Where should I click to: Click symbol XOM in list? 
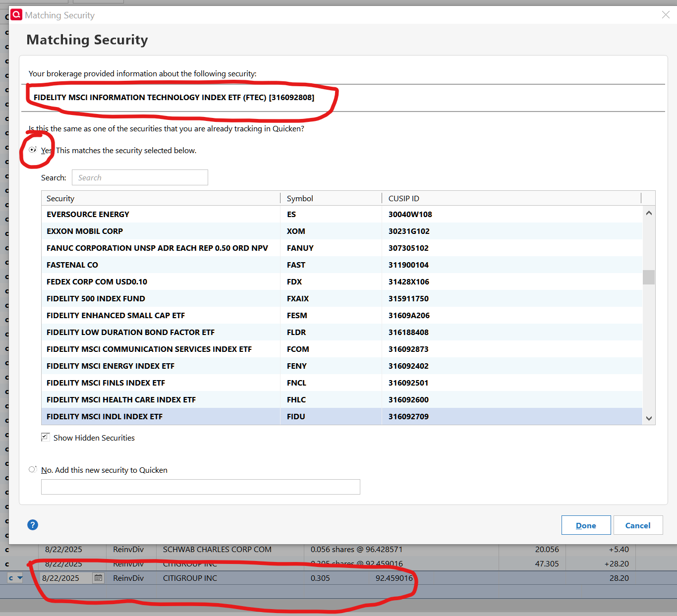click(x=296, y=231)
